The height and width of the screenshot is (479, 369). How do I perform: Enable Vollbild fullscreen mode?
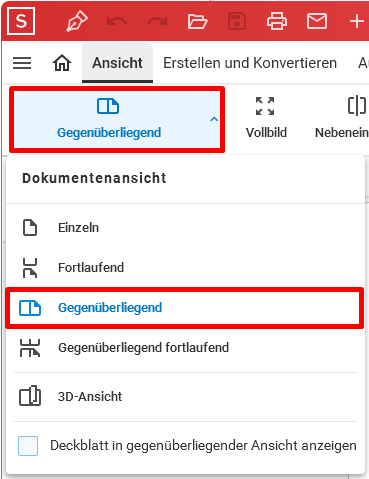(x=266, y=118)
